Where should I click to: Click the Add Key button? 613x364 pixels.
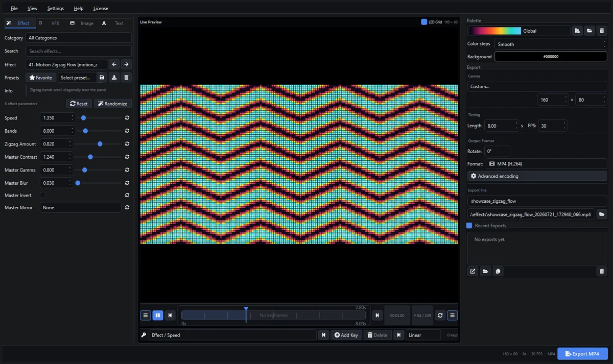pyautogui.click(x=346, y=335)
